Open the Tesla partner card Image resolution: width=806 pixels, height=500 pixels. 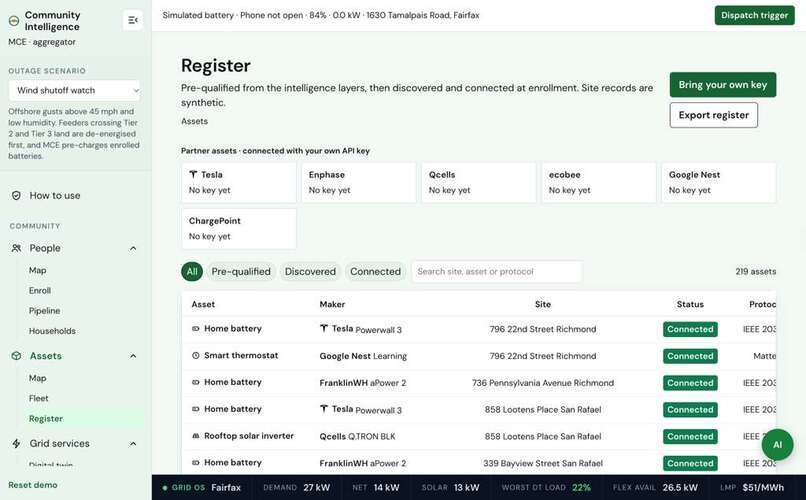239,182
